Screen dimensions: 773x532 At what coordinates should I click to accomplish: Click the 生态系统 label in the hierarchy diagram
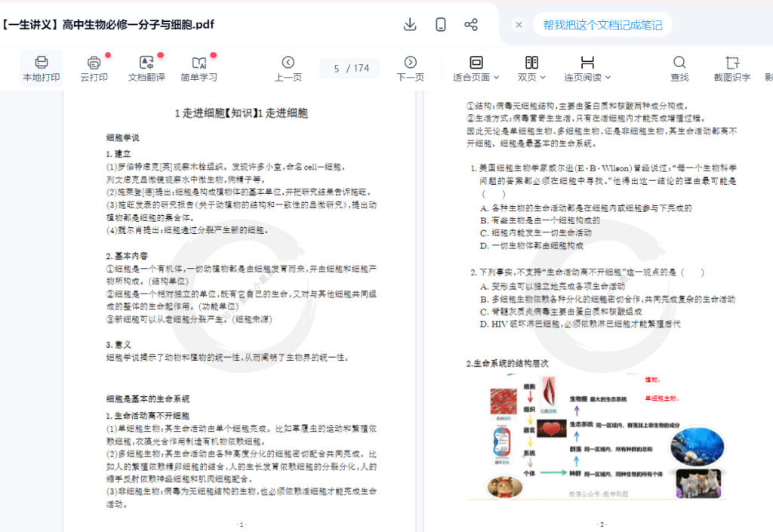pyautogui.click(x=581, y=424)
